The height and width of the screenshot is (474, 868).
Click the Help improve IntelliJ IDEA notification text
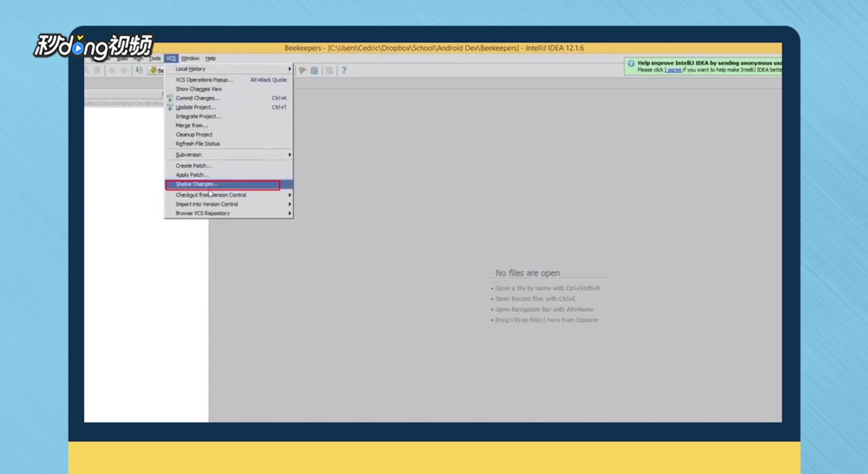pyautogui.click(x=709, y=63)
